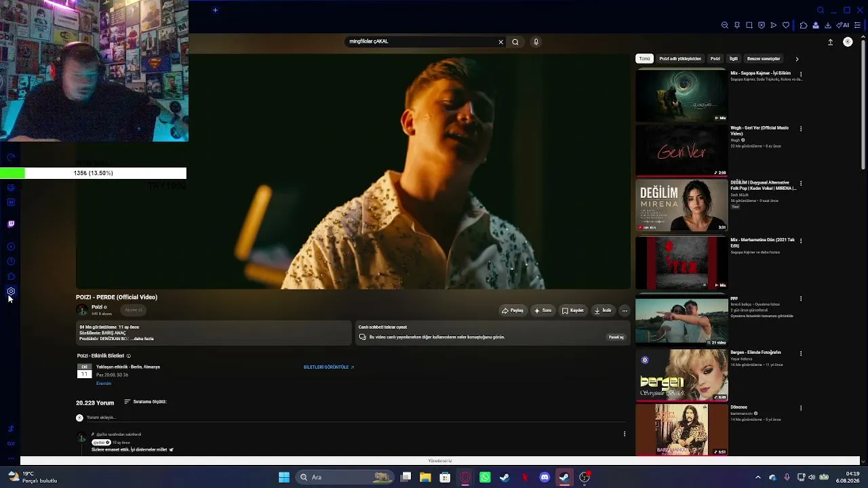Open more actions menu beside 'İndir'
Image resolution: width=868 pixels, height=488 pixels.
625,310
